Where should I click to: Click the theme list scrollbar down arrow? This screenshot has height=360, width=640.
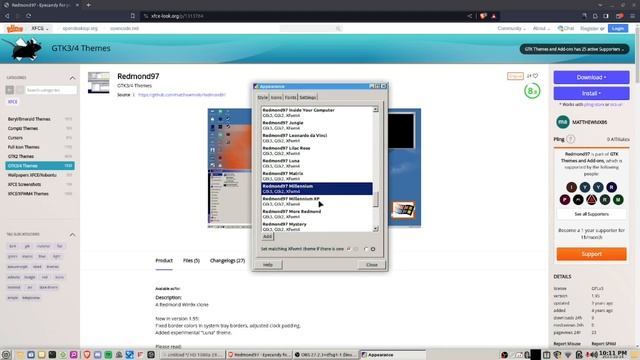click(x=376, y=229)
